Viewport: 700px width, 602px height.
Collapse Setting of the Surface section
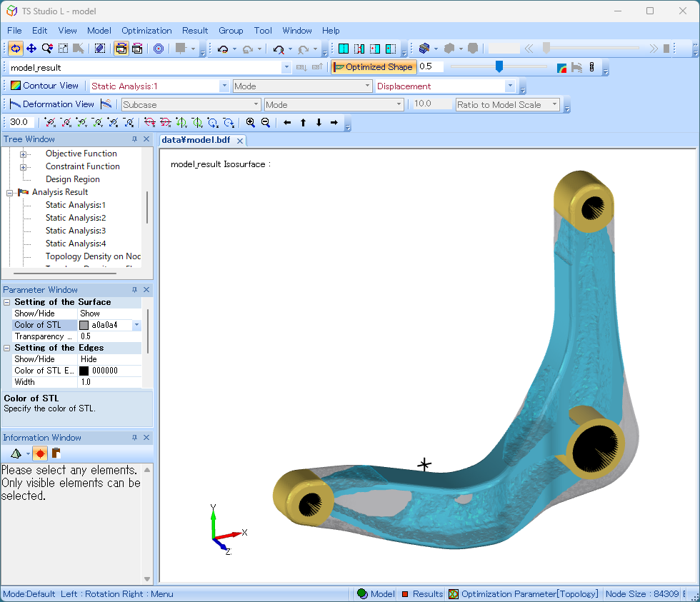6,302
